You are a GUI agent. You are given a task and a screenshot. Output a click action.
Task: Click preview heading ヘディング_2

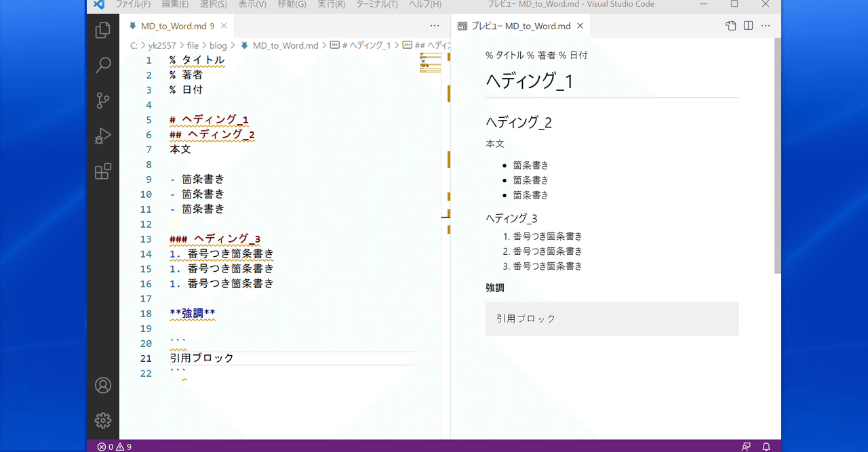click(x=519, y=123)
